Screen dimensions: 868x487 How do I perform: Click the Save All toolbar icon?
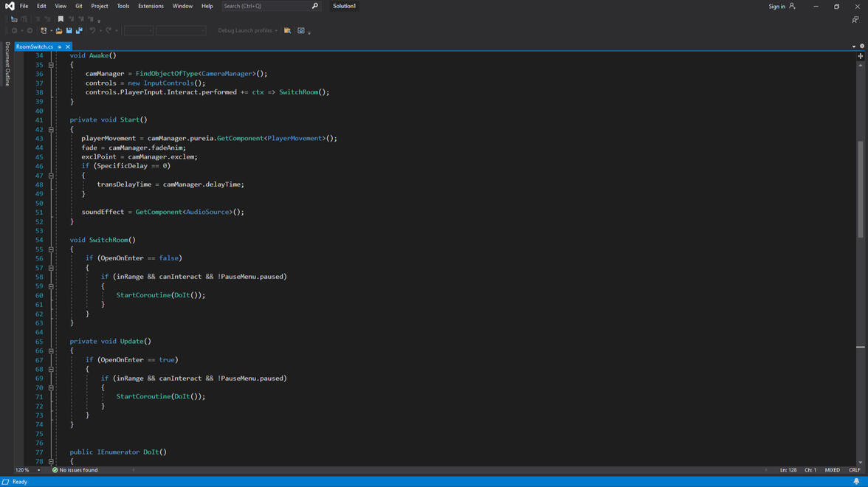point(79,31)
